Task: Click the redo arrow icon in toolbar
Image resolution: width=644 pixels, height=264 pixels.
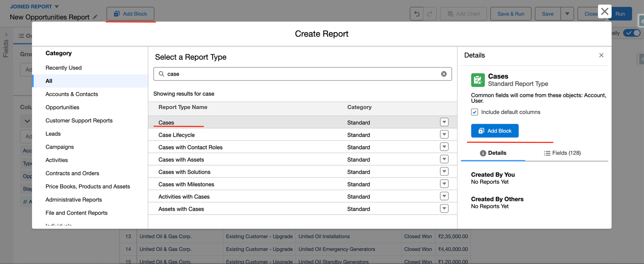Action: coord(430,14)
